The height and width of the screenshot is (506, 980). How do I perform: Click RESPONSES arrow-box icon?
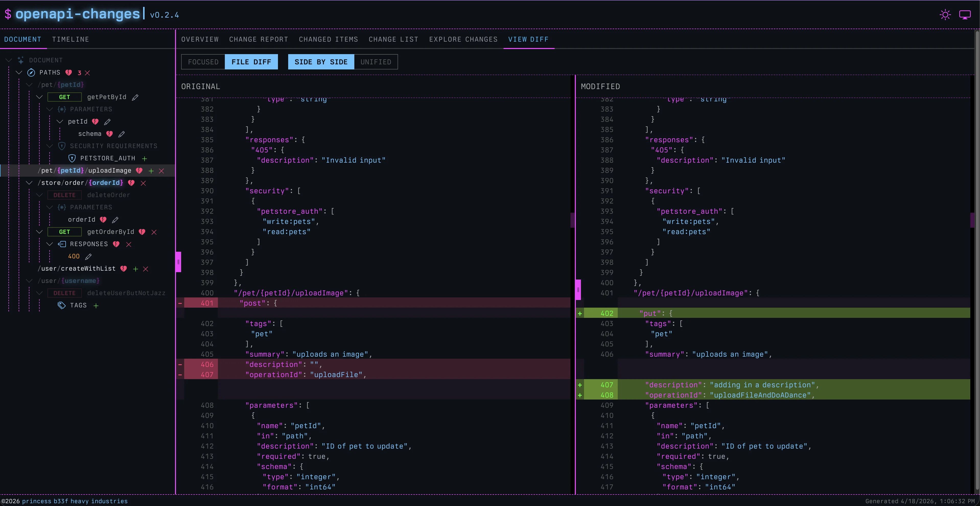[x=62, y=244]
